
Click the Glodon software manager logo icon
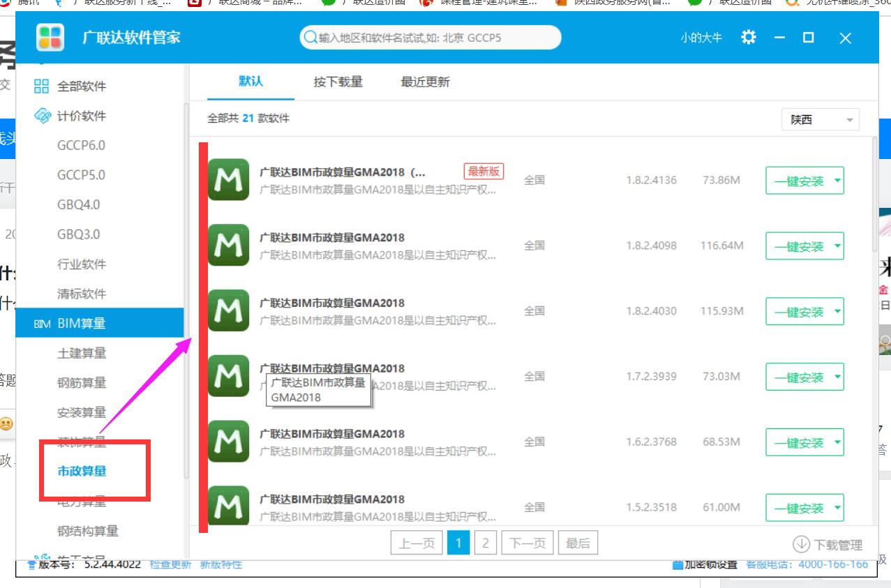(50, 37)
